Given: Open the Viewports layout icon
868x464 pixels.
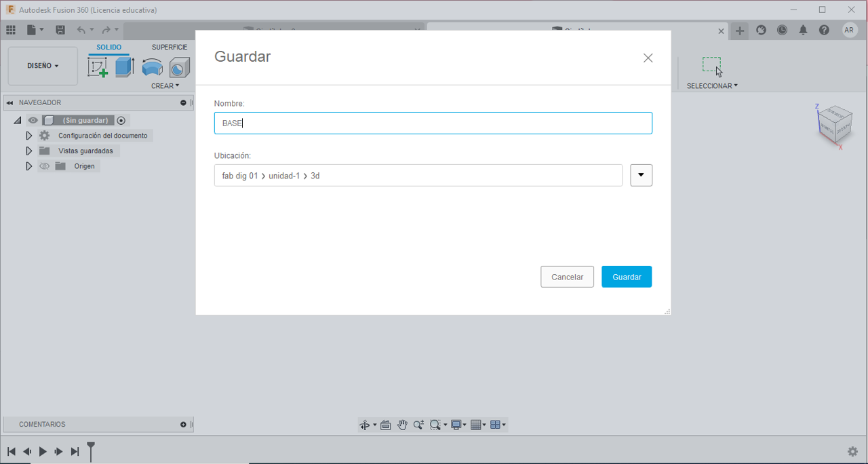Looking at the screenshot, I should point(495,425).
